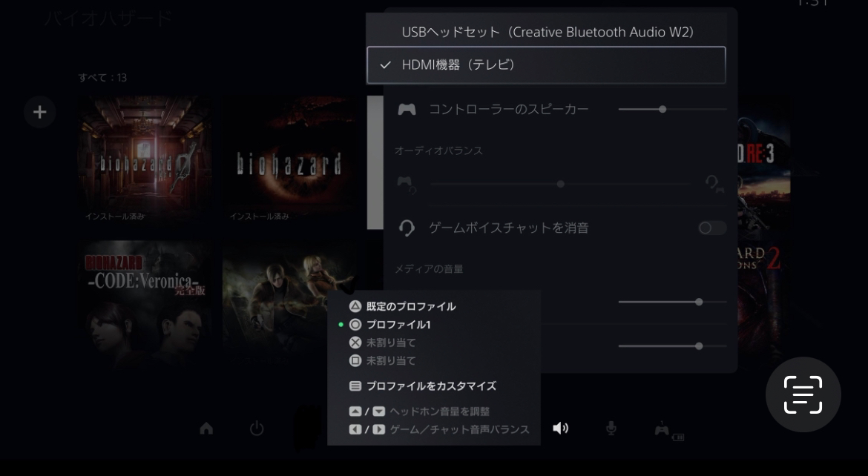This screenshot has height=476, width=868.
Task: Tap the scan text icon button
Action: coord(803,394)
